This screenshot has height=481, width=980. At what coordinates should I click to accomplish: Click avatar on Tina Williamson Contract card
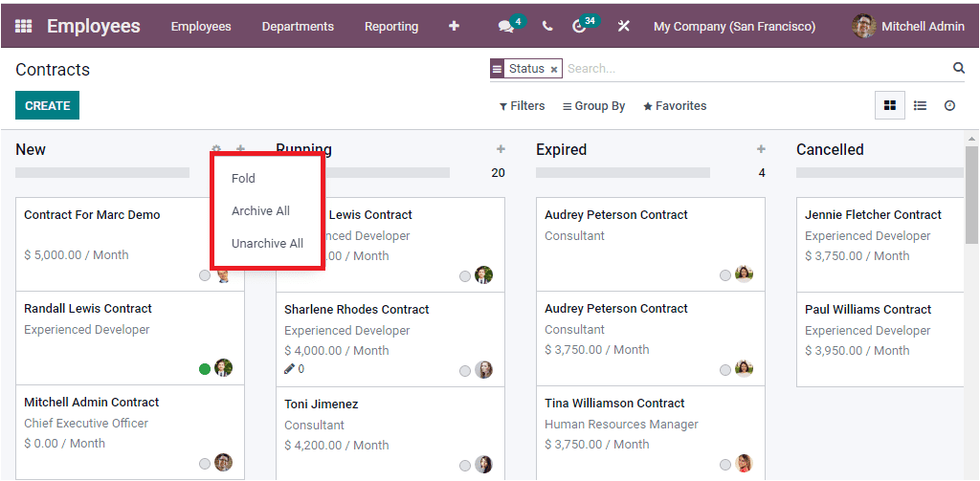743,464
